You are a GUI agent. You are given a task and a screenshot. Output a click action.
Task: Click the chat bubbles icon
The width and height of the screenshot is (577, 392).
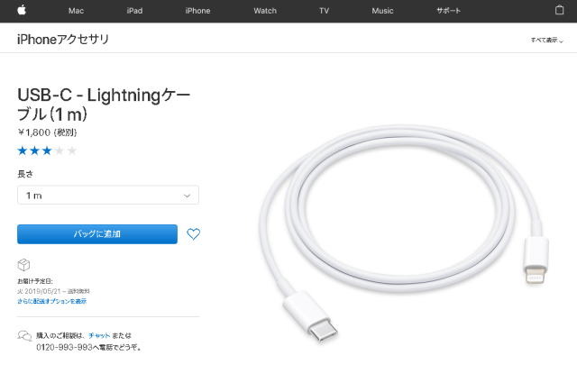[x=24, y=336]
